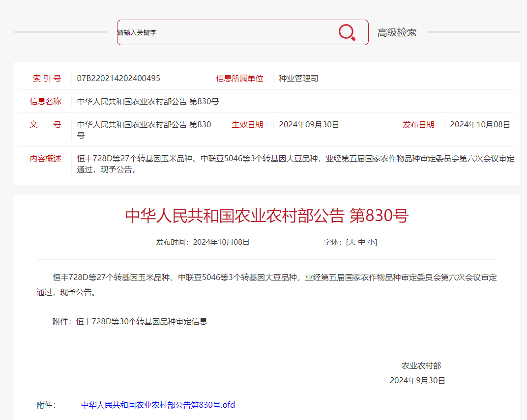Click the 内容概述 label

pyautogui.click(x=45, y=159)
